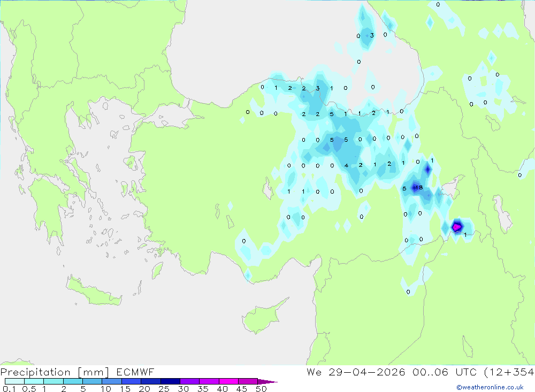Click the '(12+354' forecast offset text

(x=509, y=372)
